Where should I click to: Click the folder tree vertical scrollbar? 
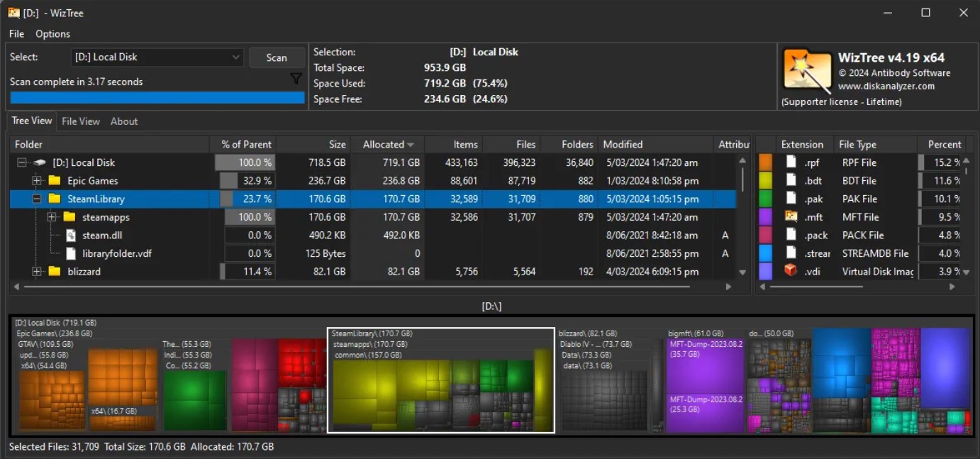point(742,217)
